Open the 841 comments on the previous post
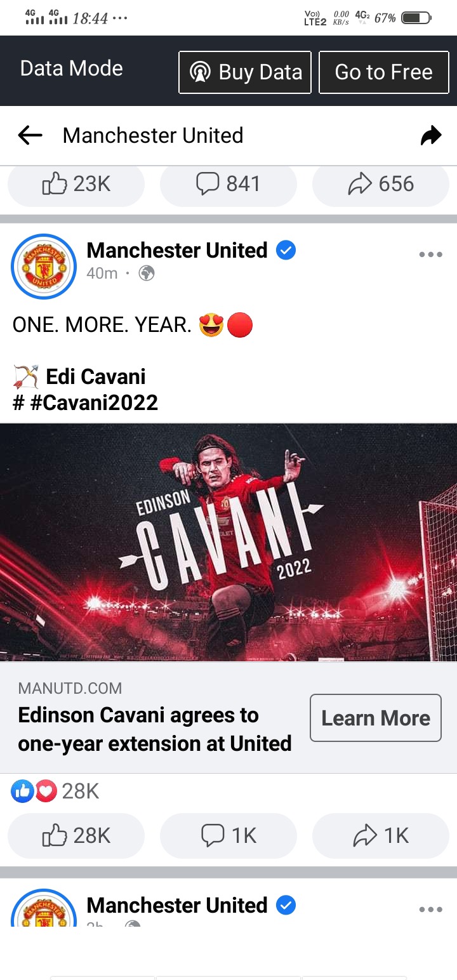Screen dimensions: 457x980 tap(228, 185)
